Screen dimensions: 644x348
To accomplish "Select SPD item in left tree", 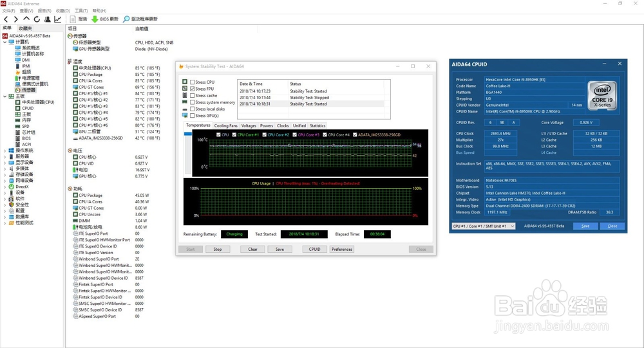I will click(x=26, y=126).
